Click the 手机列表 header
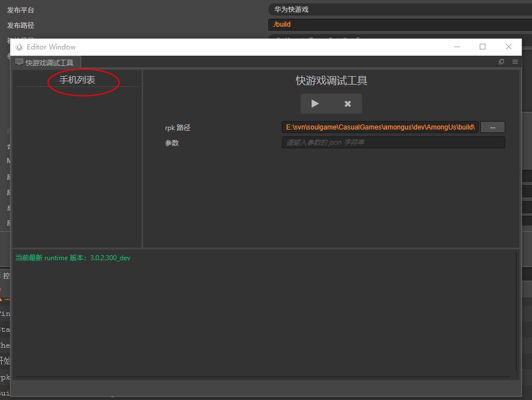Screen dimensions: 532x400 point(77,80)
